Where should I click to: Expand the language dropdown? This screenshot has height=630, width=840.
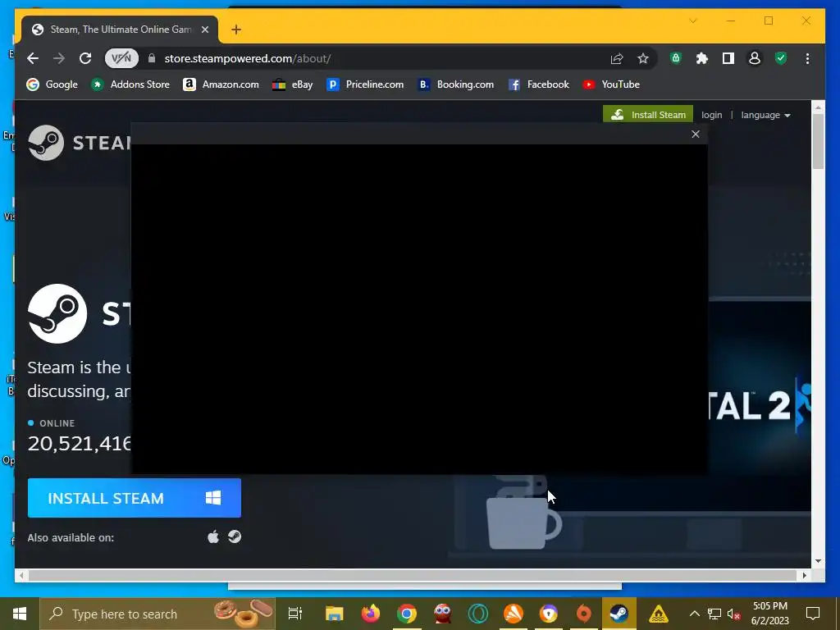click(x=765, y=115)
